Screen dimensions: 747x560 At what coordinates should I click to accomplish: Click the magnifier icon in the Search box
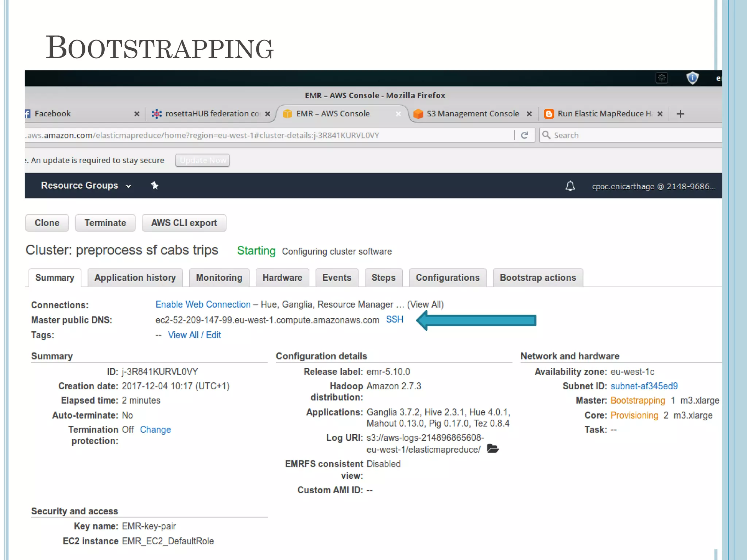(546, 135)
